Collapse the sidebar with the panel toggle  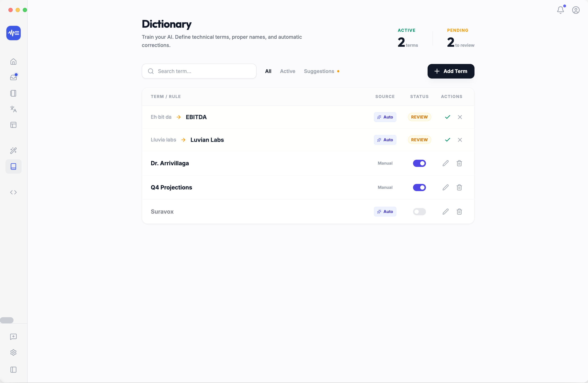13,370
